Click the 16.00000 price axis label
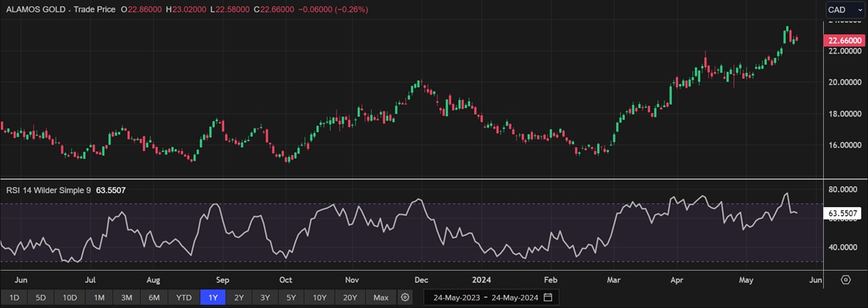The image size is (868, 308). tap(845, 145)
